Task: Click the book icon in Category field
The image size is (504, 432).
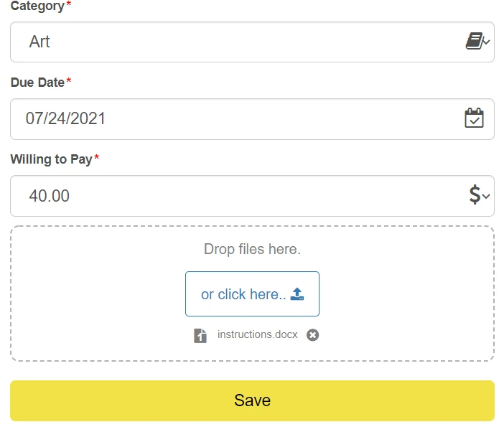Action: 473,42
